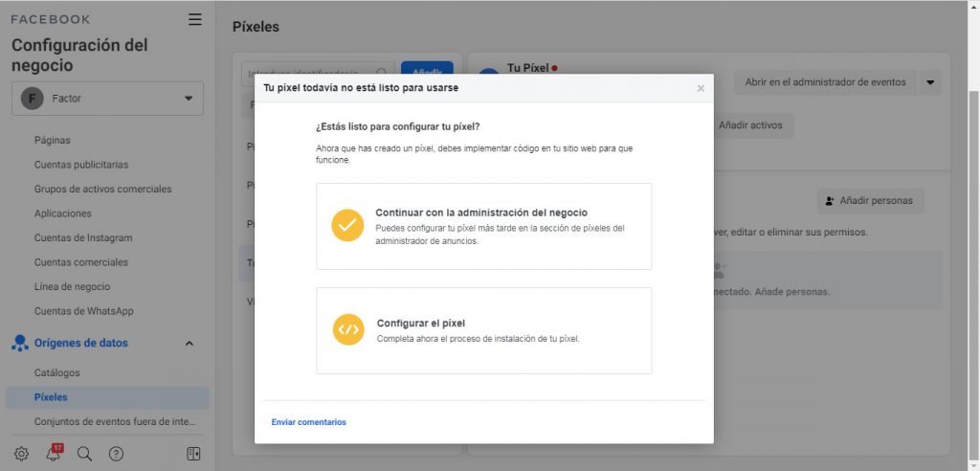Click the Facebook wordmark logo
Screen dimensions: 980x471
(x=51, y=19)
